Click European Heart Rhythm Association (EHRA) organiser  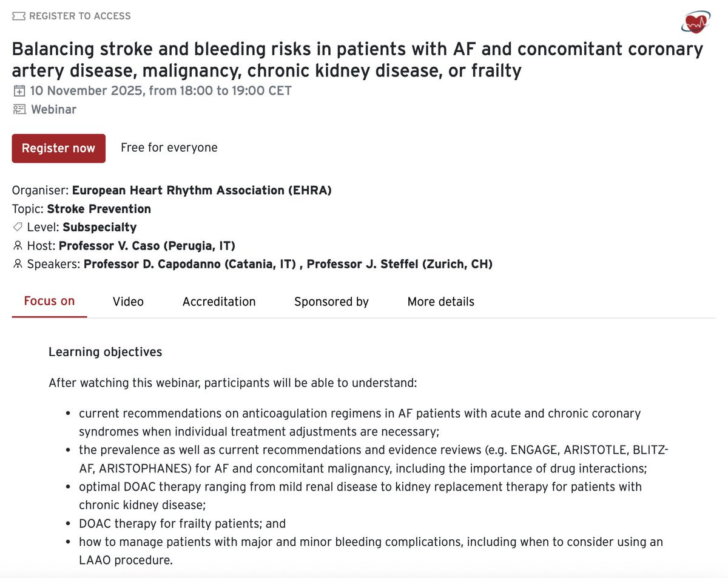(x=202, y=190)
